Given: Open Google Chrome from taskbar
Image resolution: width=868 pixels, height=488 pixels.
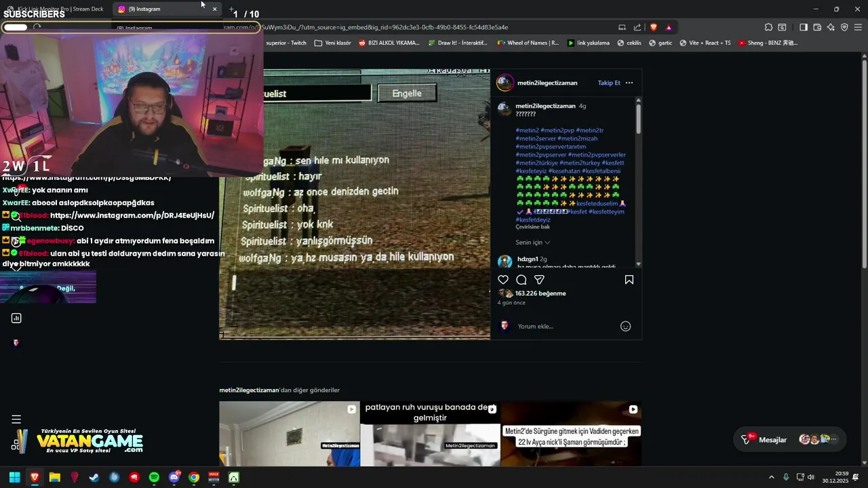Looking at the screenshot, I should 194,477.
